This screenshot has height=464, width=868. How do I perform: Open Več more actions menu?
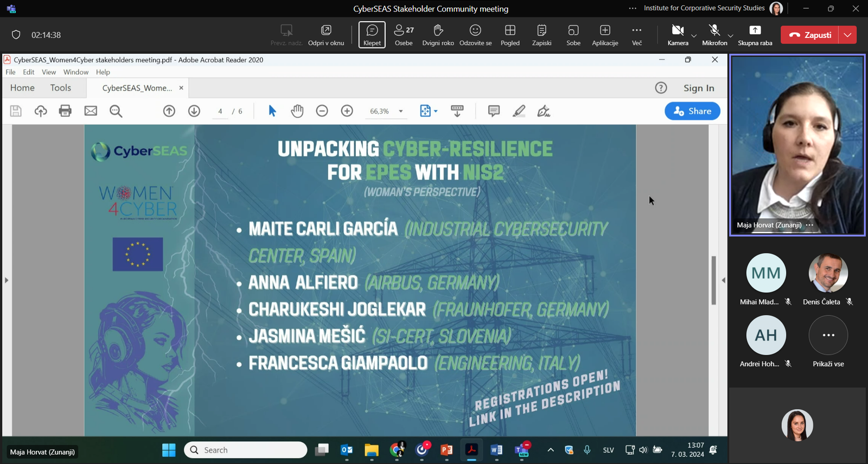(637, 35)
